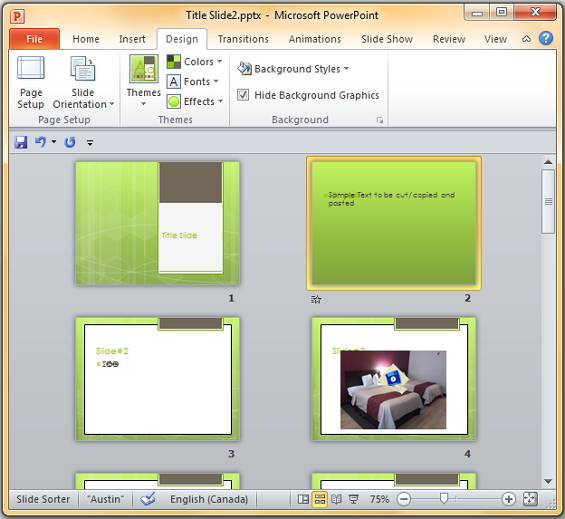Click Fit slide to window icon
Screen dimensions: 565x519
tap(530, 499)
